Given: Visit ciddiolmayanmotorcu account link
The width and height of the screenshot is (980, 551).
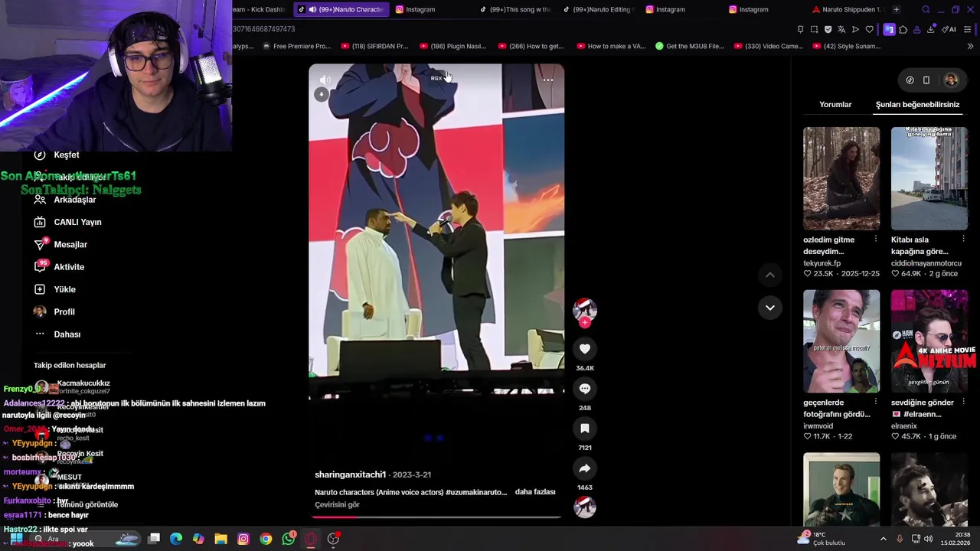Looking at the screenshot, I should point(926,263).
